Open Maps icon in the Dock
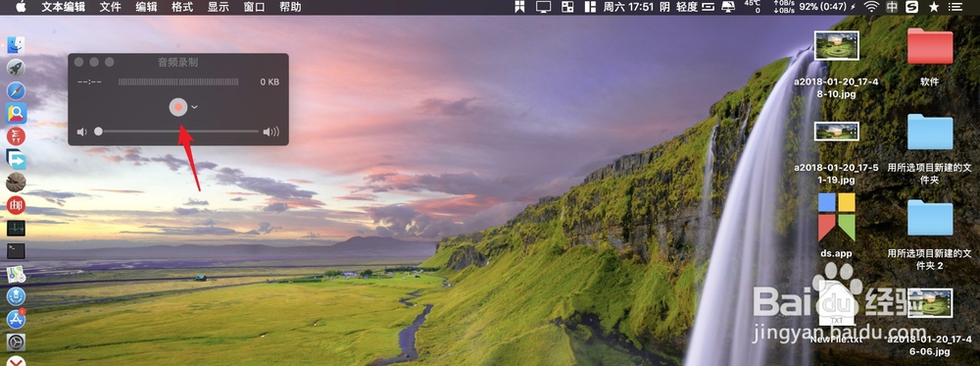980x366 pixels. click(x=16, y=274)
